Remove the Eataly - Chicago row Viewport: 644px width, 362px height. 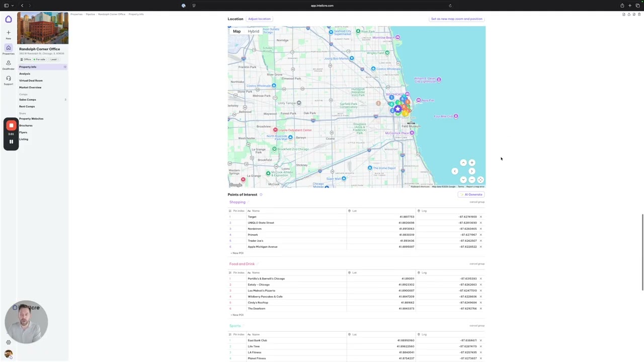tap(480, 285)
